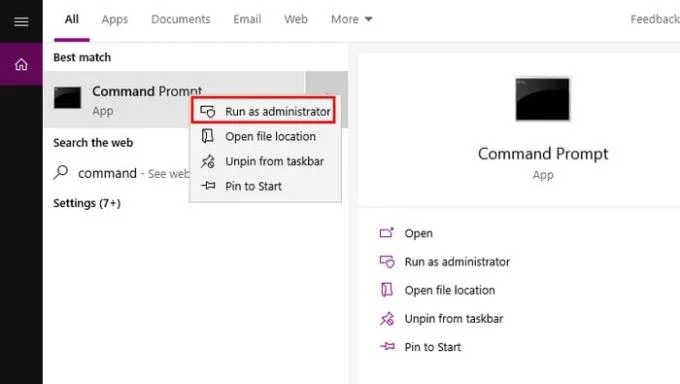Switch to the Email tab
The image size is (680, 384).
tap(247, 20)
